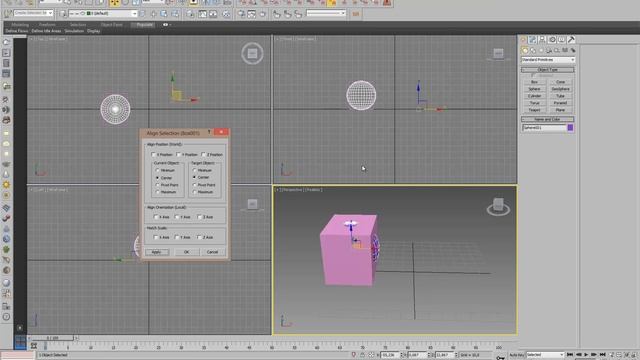
Task: Select Cameras category in Create panel
Action: (x=549, y=50)
